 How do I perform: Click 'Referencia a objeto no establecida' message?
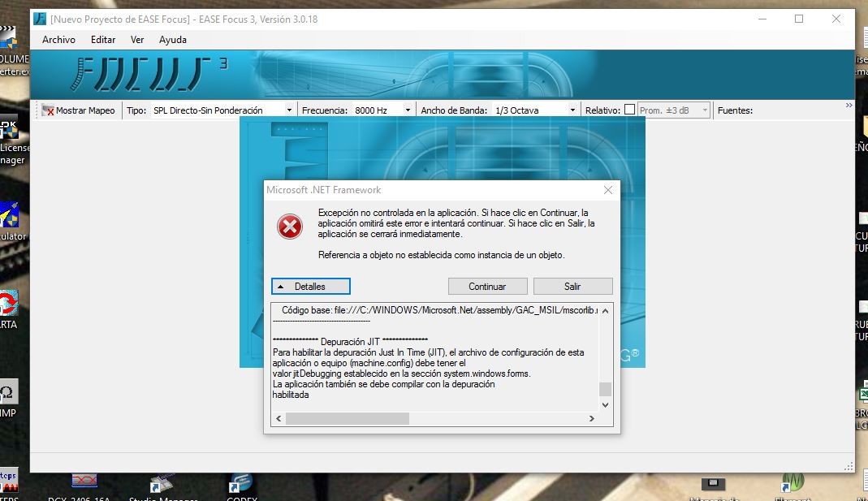[441, 255]
